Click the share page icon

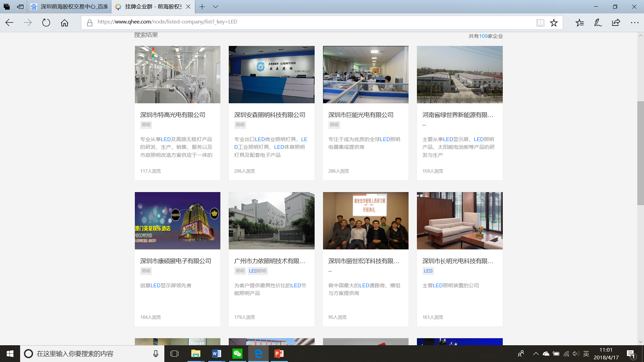[616, 23]
